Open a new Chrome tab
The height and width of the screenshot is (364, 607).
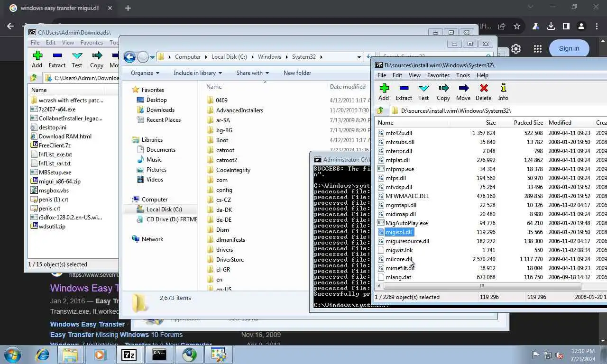[x=128, y=8]
